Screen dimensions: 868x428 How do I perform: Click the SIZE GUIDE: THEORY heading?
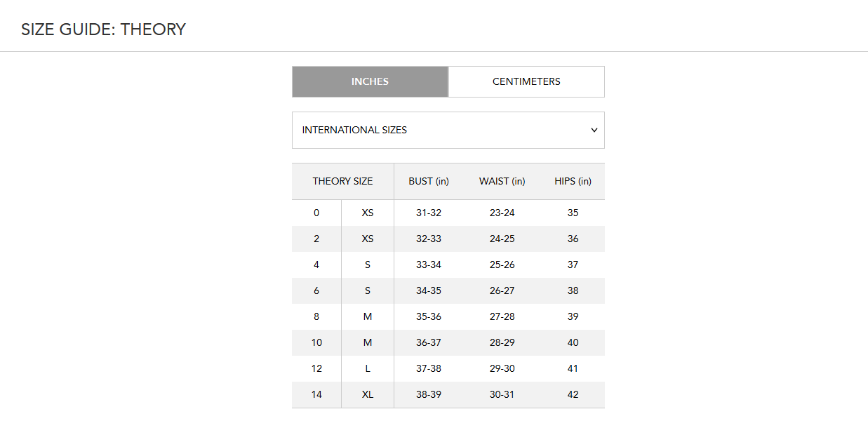tap(103, 29)
